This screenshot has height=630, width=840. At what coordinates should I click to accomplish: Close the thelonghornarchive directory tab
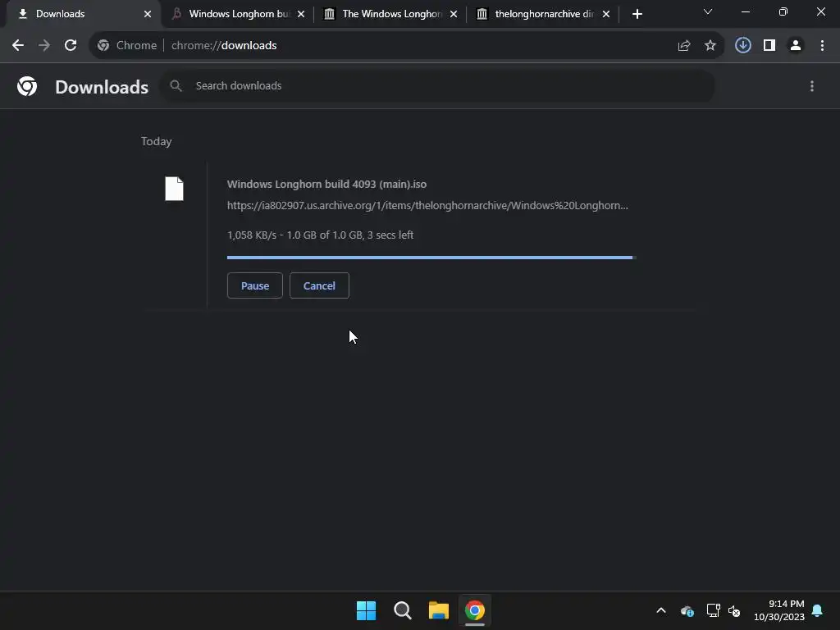[606, 14]
